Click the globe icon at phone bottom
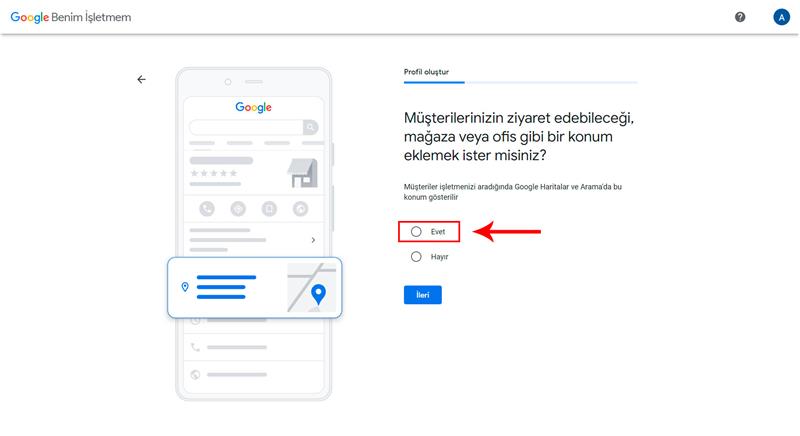 click(x=195, y=375)
